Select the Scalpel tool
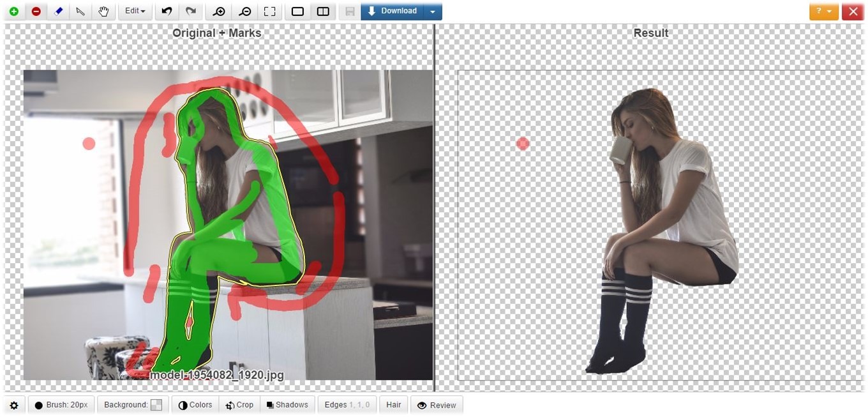This screenshot has height=417, width=868. tap(80, 11)
